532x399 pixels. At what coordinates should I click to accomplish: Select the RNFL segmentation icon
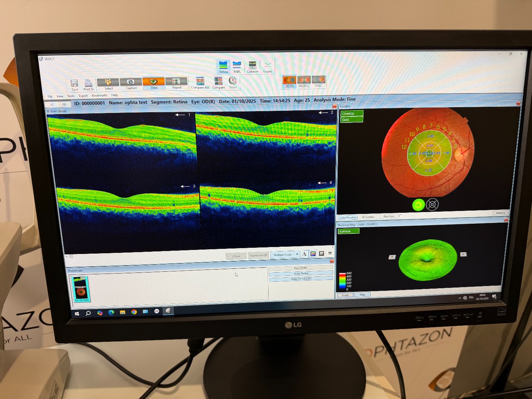click(237, 66)
